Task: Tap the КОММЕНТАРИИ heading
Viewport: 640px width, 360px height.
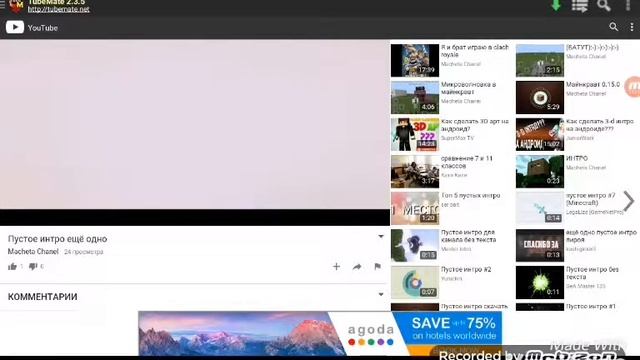Action: (x=42, y=297)
